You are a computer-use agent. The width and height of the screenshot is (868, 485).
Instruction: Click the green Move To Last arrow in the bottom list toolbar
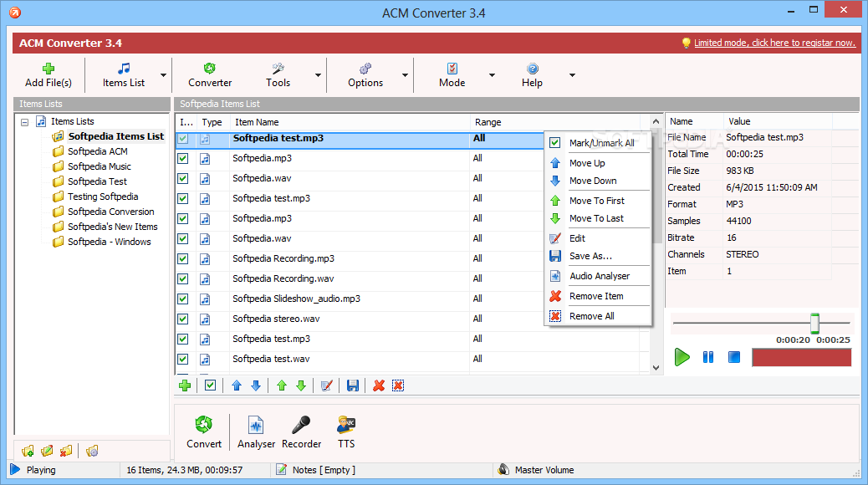301,385
